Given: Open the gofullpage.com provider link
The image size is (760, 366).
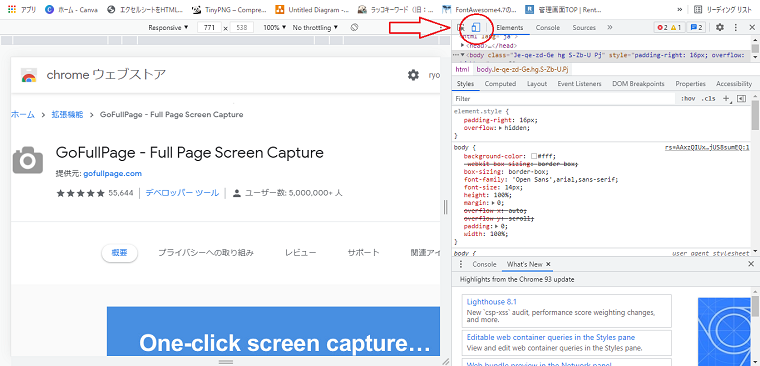Looking at the screenshot, I should (x=112, y=174).
